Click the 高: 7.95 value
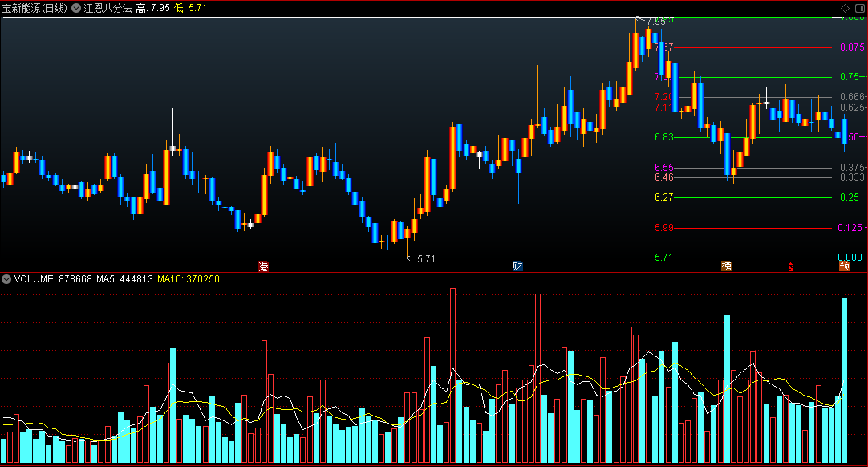 click(x=152, y=8)
